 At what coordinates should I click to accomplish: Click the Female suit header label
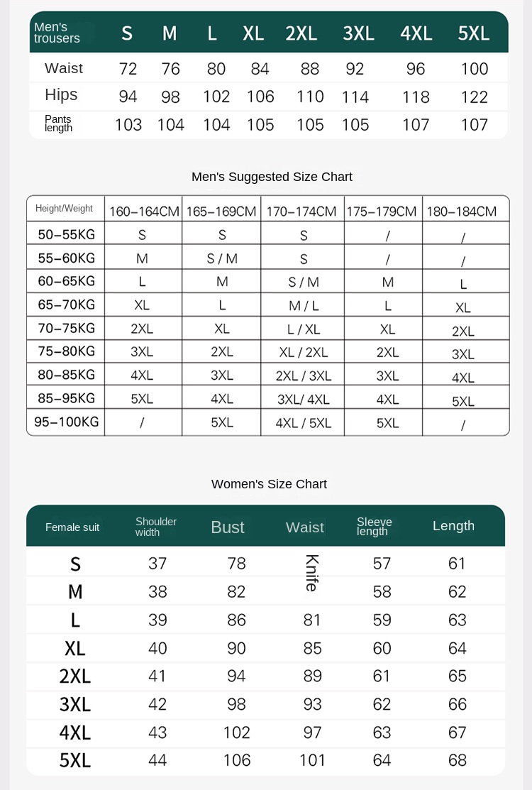coord(72,527)
